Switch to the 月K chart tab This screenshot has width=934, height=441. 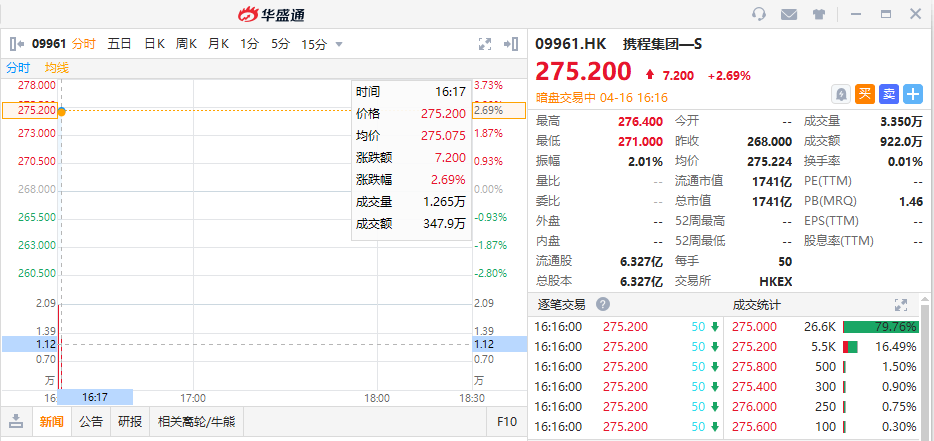click(x=218, y=44)
